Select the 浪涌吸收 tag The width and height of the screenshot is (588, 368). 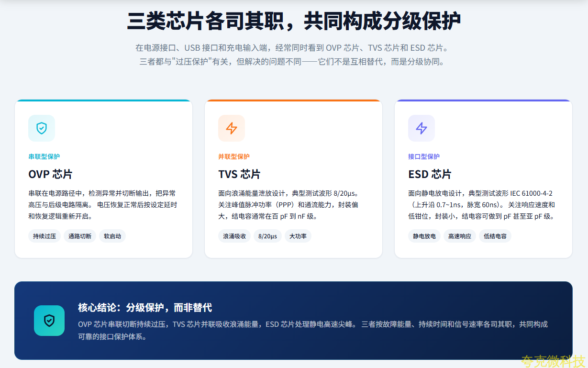click(234, 236)
